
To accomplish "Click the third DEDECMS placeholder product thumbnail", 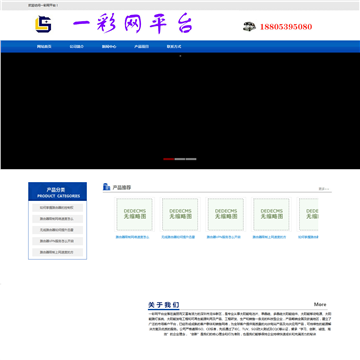I will click(225, 214).
